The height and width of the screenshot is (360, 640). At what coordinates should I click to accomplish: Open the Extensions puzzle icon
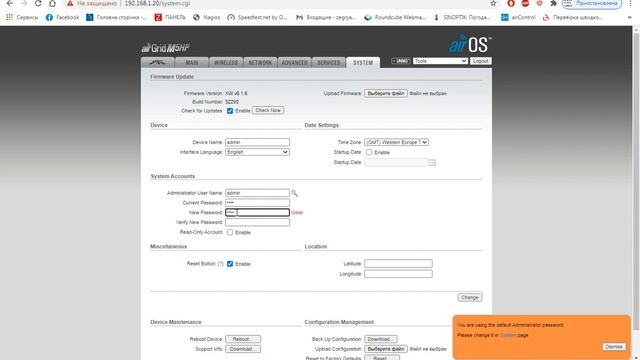[553, 3]
